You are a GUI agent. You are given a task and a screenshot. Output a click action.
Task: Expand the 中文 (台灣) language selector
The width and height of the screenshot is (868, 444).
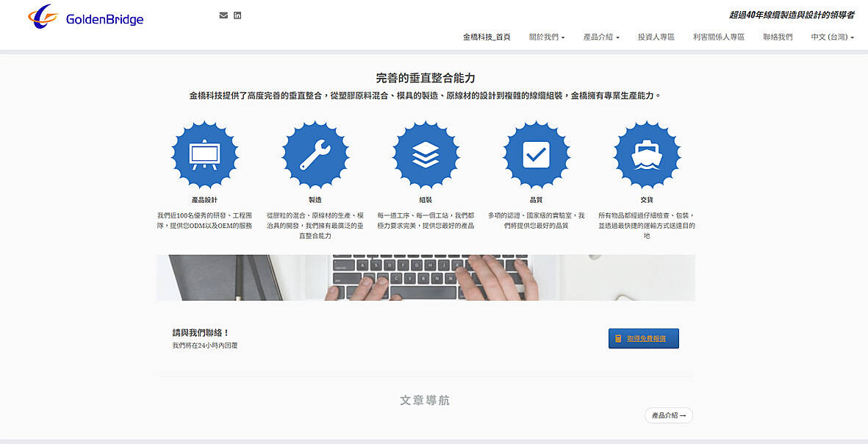click(x=832, y=37)
